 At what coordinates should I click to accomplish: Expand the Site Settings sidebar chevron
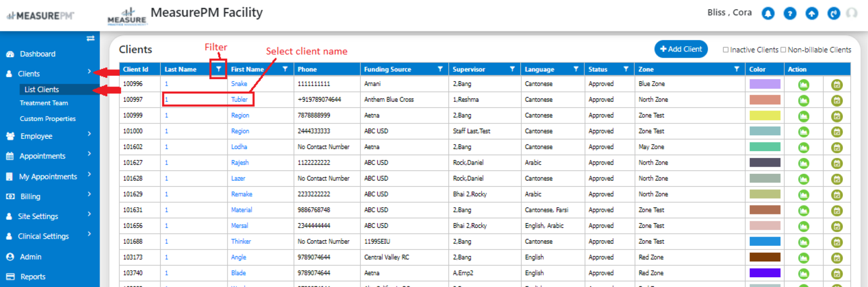[89, 214]
